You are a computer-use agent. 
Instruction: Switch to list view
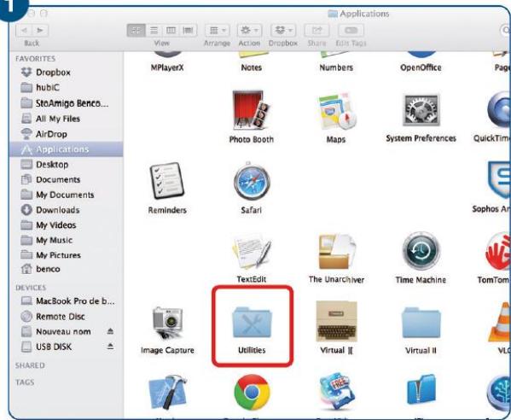pos(154,31)
